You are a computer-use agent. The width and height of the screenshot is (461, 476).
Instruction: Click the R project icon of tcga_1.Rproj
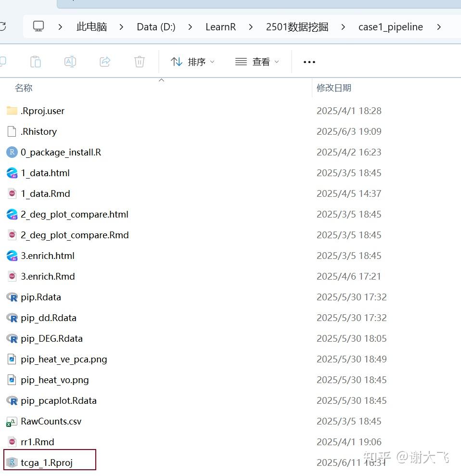pyautogui.click(x=11, y=463)
